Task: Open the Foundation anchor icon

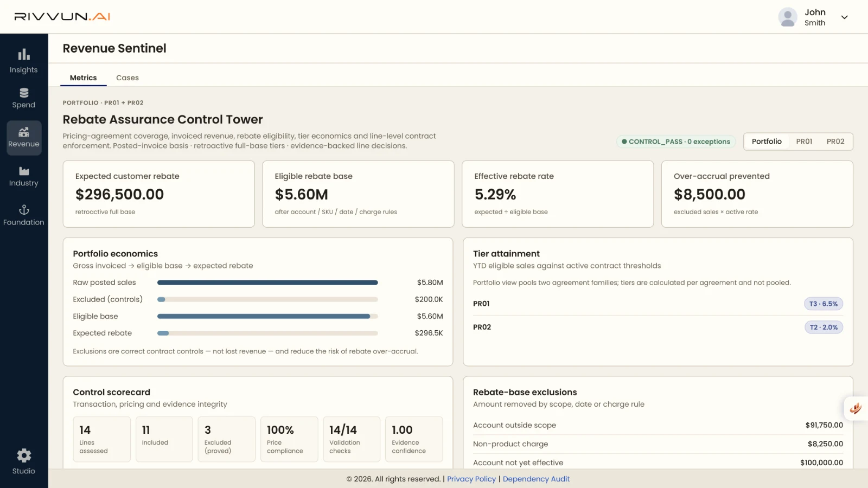Action: 24,210
